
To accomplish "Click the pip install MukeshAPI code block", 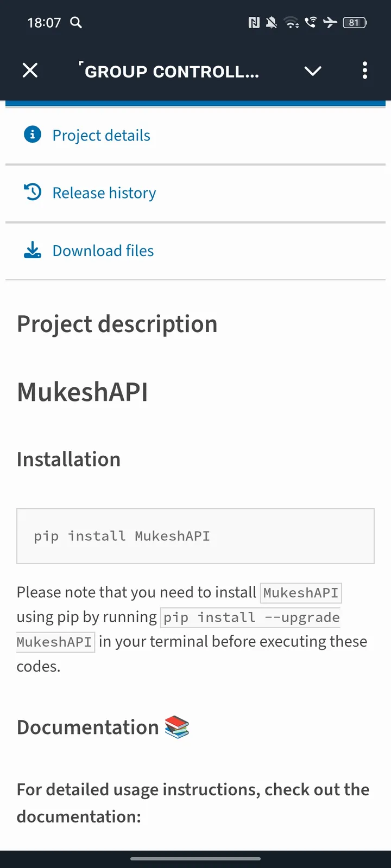I will (195, 536).
